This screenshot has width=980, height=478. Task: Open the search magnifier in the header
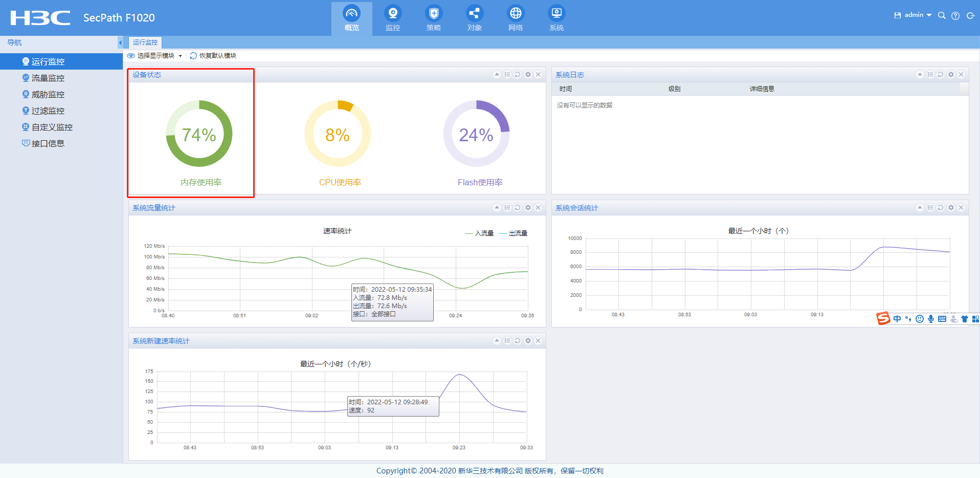coord(942,15)
